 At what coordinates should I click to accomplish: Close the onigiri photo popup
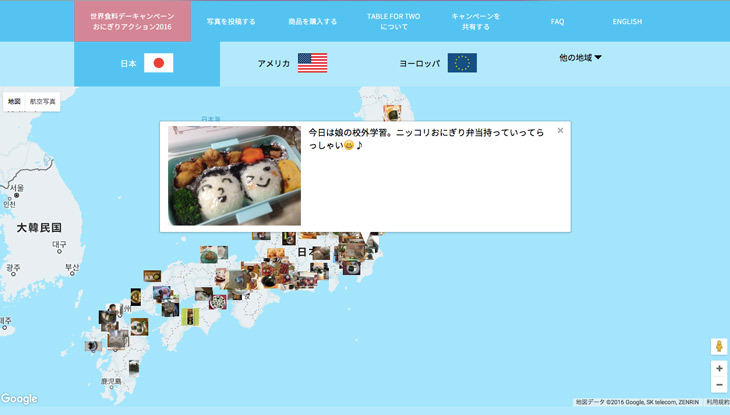(x=560, y=130)
